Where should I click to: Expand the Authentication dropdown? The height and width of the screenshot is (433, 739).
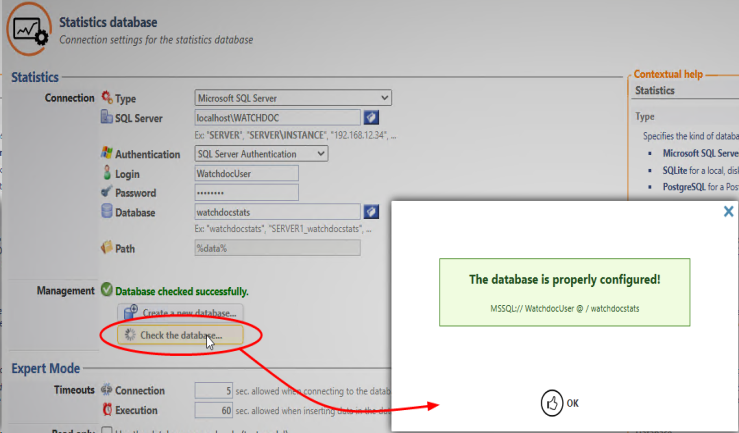tap(261, 154)
